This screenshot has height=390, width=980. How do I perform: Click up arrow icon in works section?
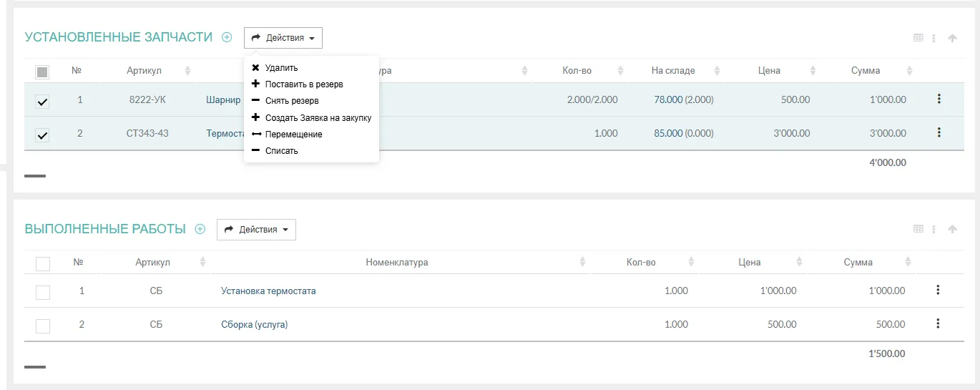[x=952, y=229]
